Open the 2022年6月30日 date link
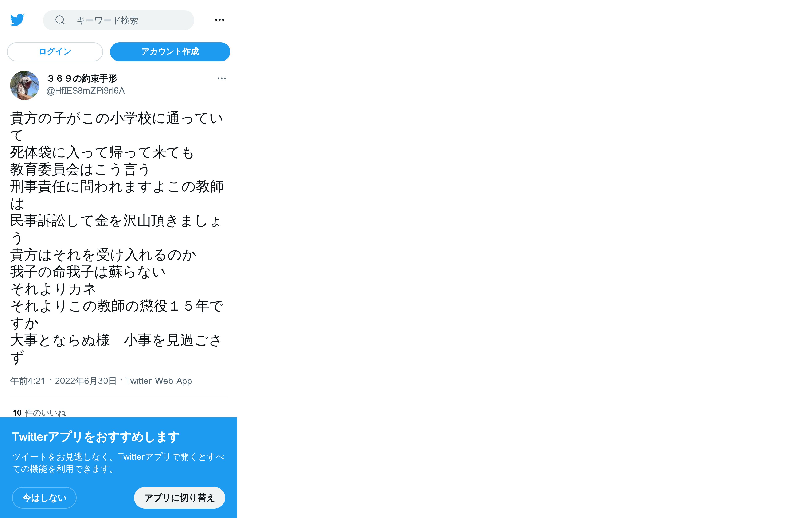The image size is (812, 518). click(86, 381)
